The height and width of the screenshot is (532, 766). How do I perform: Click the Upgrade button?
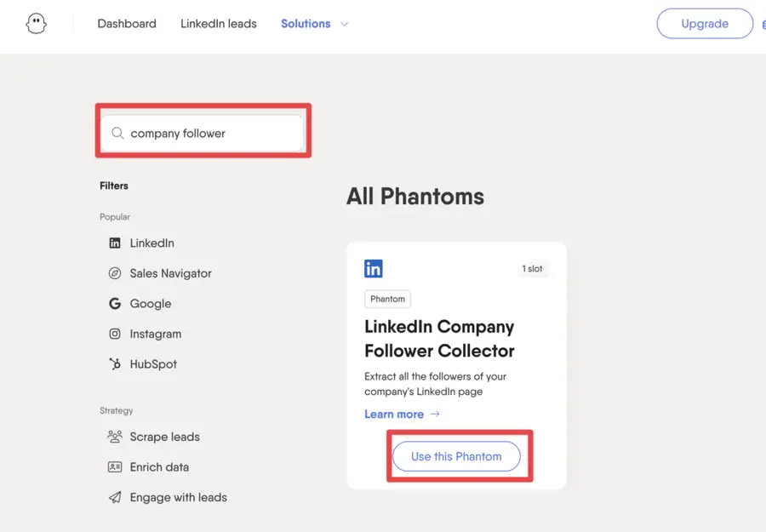pos(705,23)
